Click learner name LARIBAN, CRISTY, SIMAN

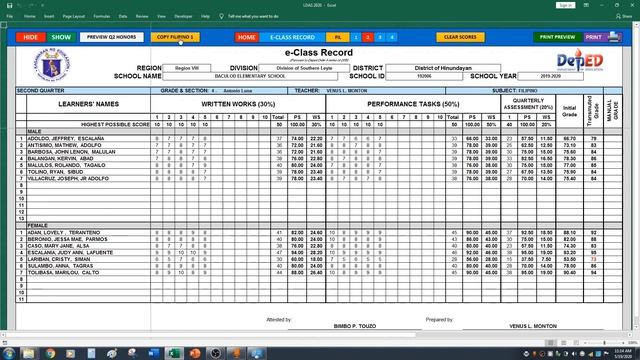59,259
